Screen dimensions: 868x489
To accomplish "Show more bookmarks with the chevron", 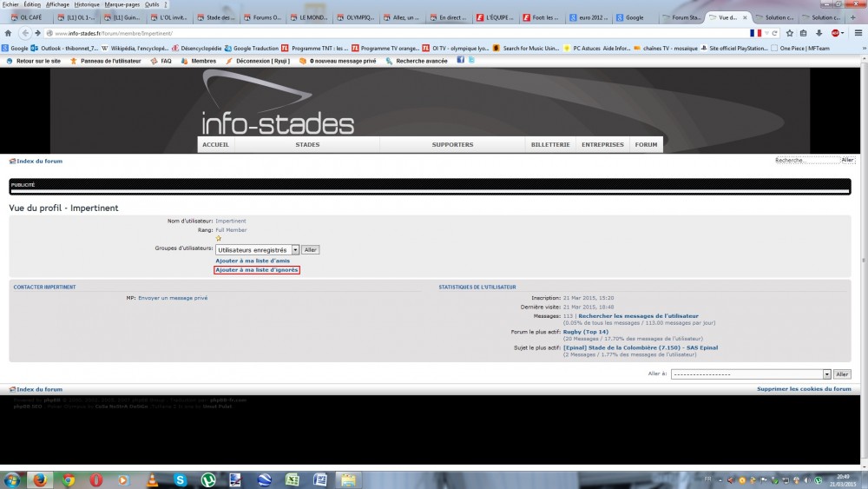I will pyautogui.click(x=865, y=48).
